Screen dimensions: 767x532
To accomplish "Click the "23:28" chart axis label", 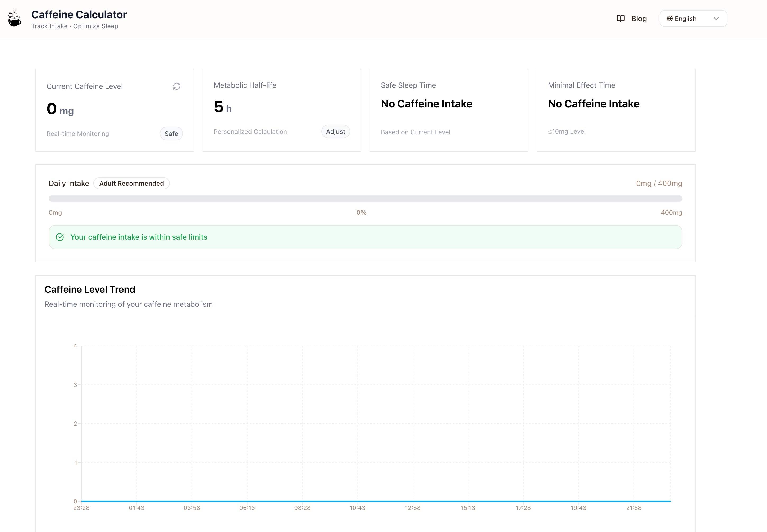I will click(81, 508).
